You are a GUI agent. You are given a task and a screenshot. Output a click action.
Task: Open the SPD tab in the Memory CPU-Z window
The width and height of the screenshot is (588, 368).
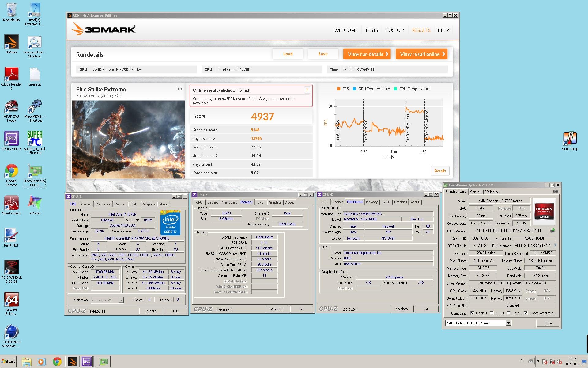tap(260, 202)
